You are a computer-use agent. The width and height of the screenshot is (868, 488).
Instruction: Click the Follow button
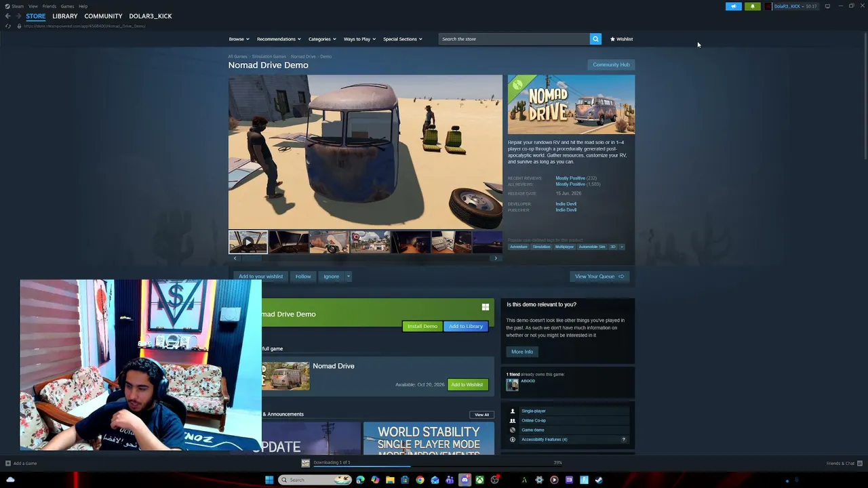tap(303, 277)
